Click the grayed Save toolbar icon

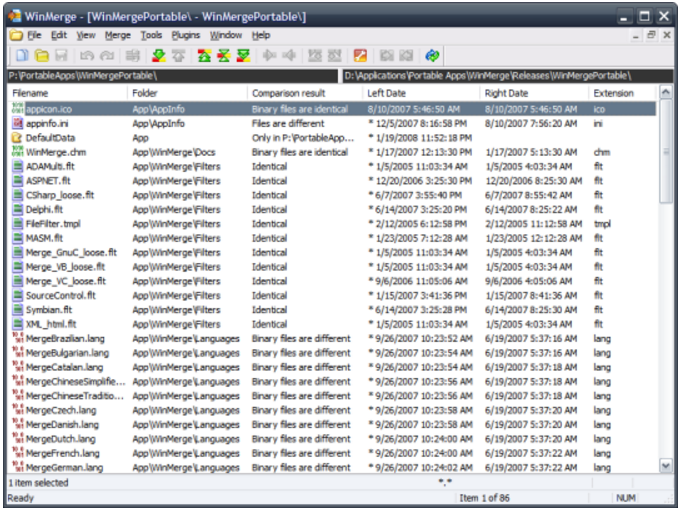point(61,55)
